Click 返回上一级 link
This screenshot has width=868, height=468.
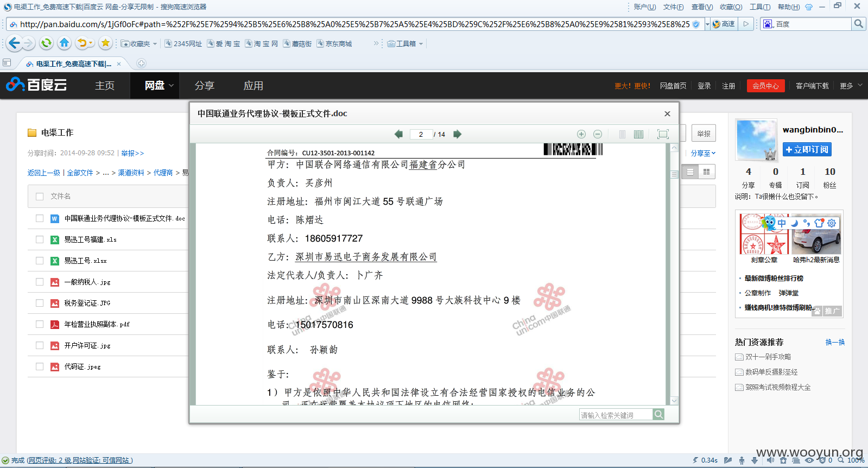coord(44,173)
